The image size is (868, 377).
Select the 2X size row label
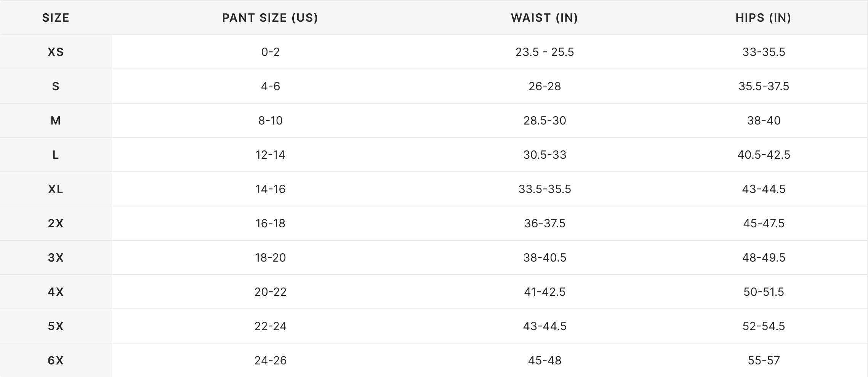56,224
